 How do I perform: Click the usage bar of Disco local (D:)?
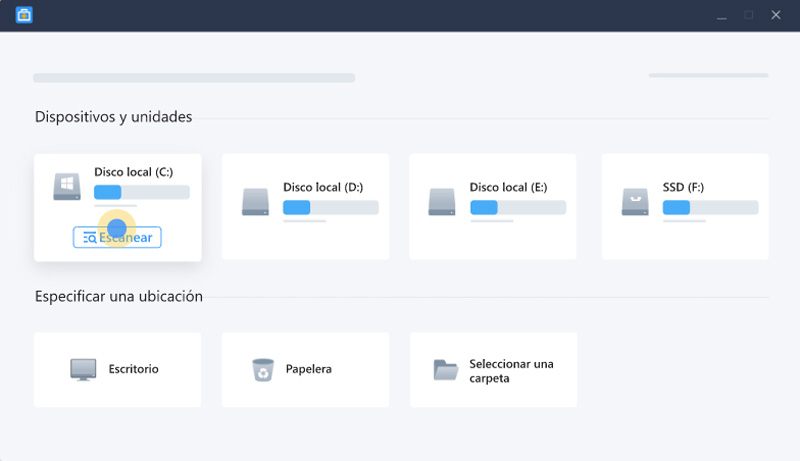click(330, 207)
